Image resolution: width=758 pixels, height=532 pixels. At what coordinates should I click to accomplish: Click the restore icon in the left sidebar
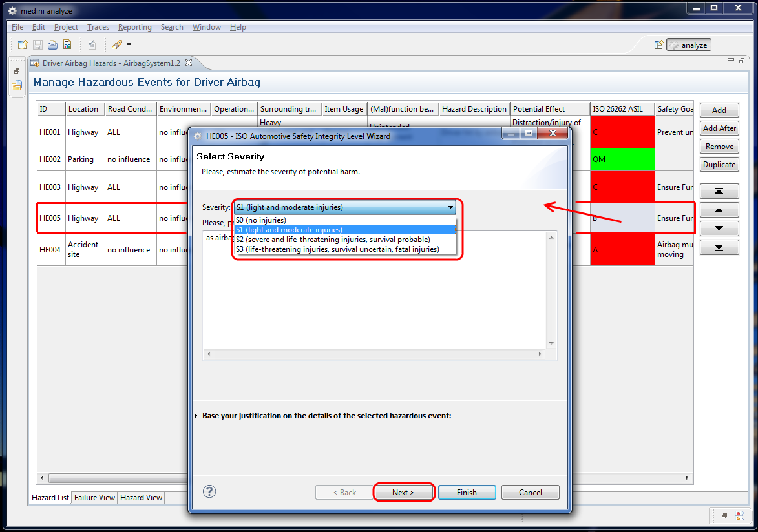(16, 71)
